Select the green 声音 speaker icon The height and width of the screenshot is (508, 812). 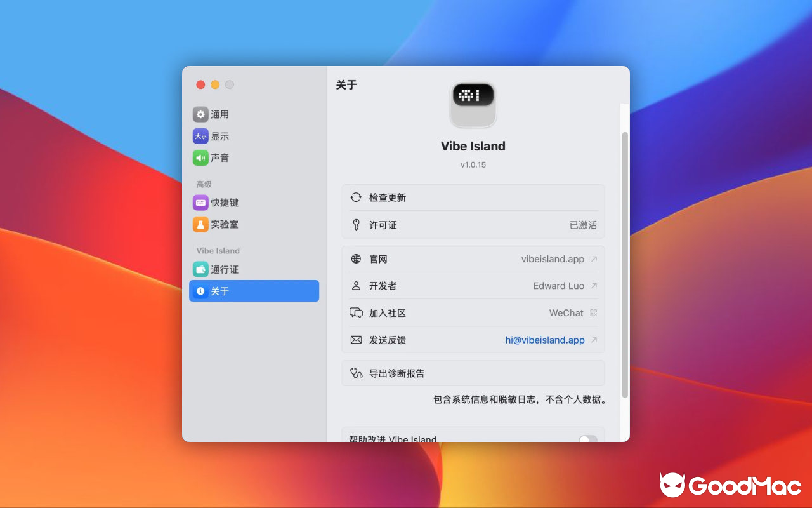click(x=200, y=157)
